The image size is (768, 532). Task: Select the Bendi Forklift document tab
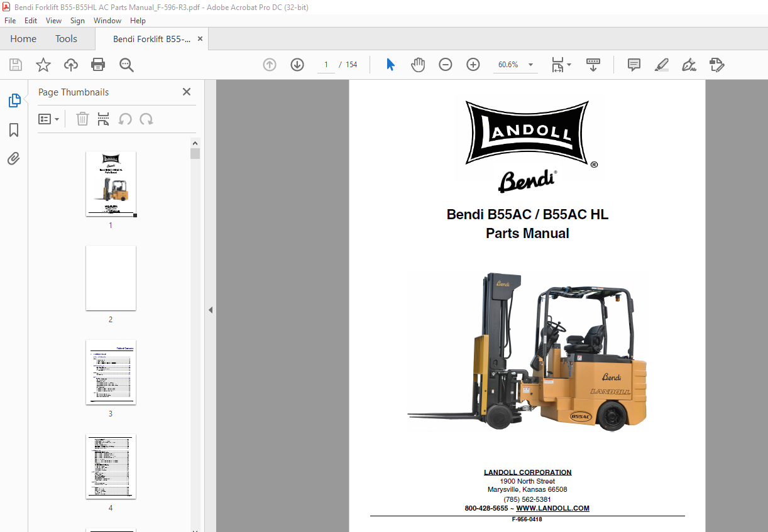151,39
